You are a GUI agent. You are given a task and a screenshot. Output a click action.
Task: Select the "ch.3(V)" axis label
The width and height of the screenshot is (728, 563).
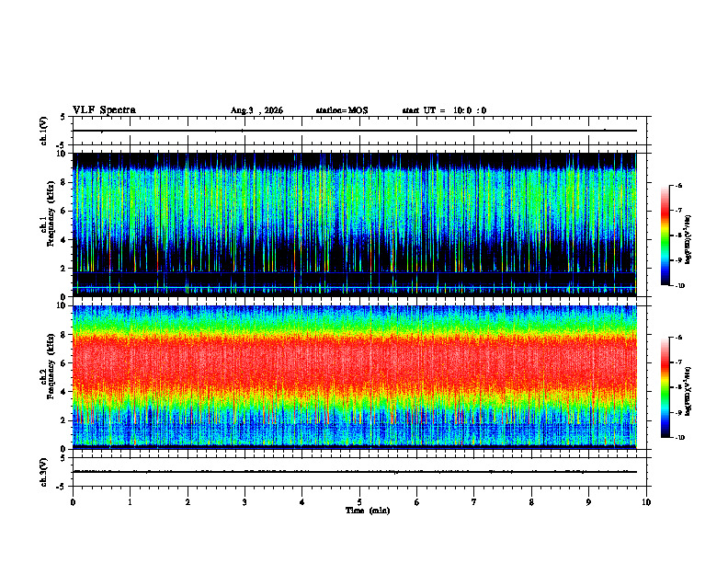click(x=44, y=472)
